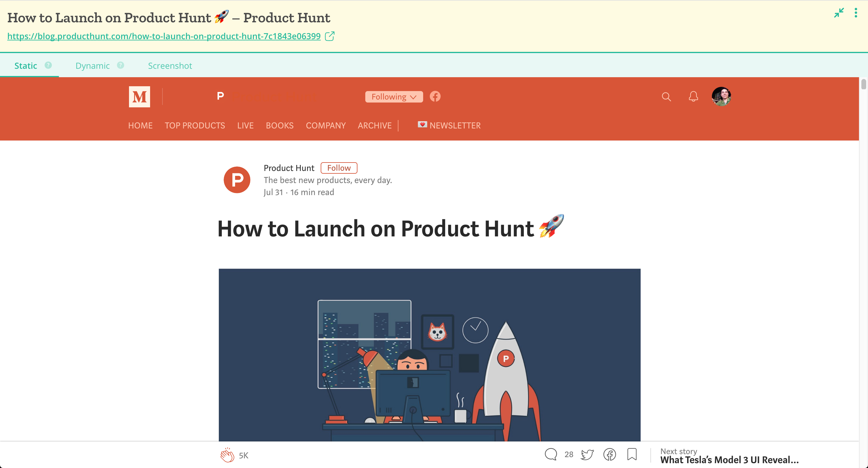
Task: Click the Static tab help icon
Action: click(48, 65)
